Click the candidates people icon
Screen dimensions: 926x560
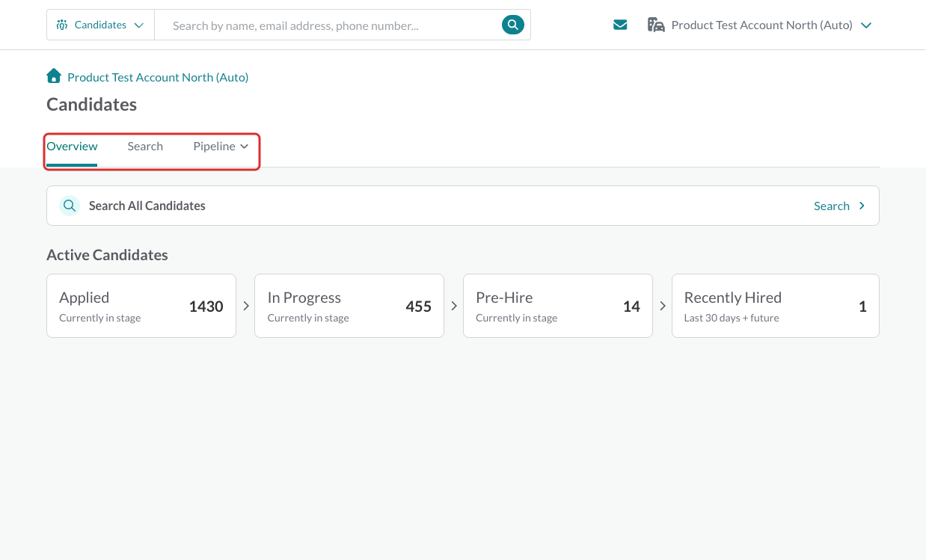point(62,25)
